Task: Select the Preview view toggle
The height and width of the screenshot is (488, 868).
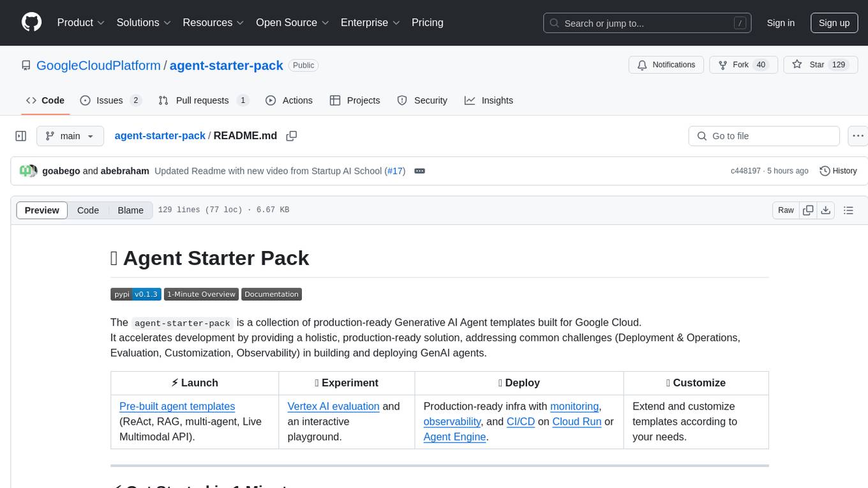Action: point(42,210)
